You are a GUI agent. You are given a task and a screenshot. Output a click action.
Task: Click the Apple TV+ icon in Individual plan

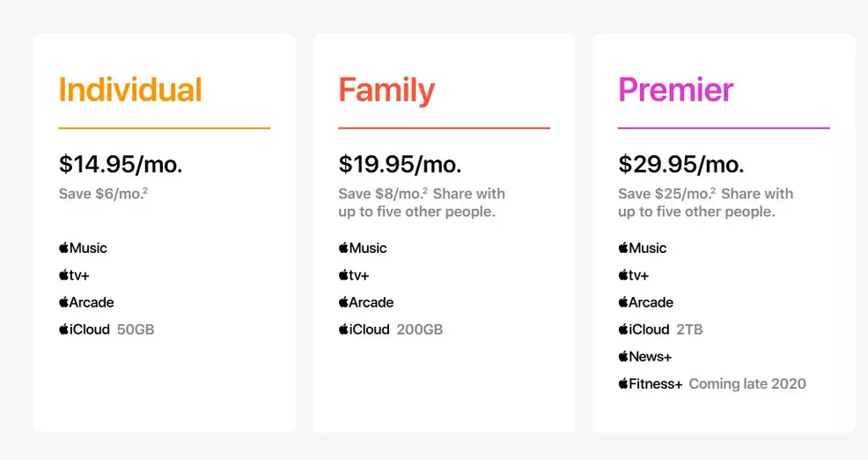coord(74,276)
